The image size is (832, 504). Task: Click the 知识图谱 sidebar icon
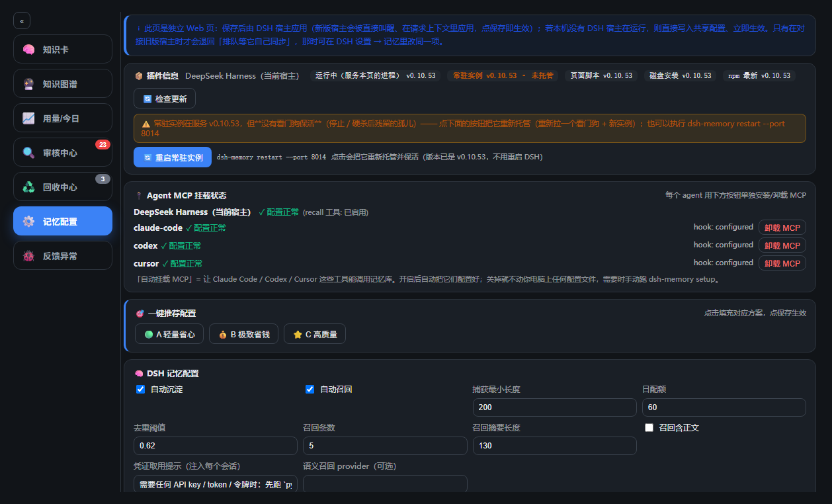(x=28, y=84)
